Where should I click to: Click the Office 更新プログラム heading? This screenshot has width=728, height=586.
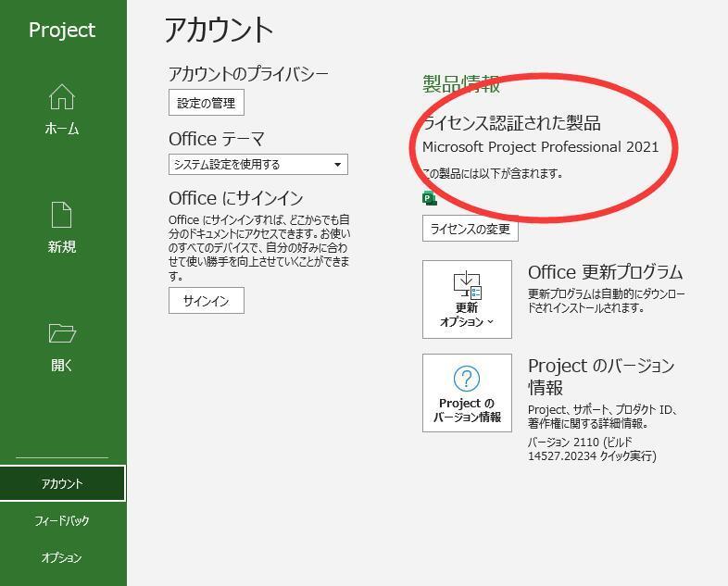click(x=606, y=272)
